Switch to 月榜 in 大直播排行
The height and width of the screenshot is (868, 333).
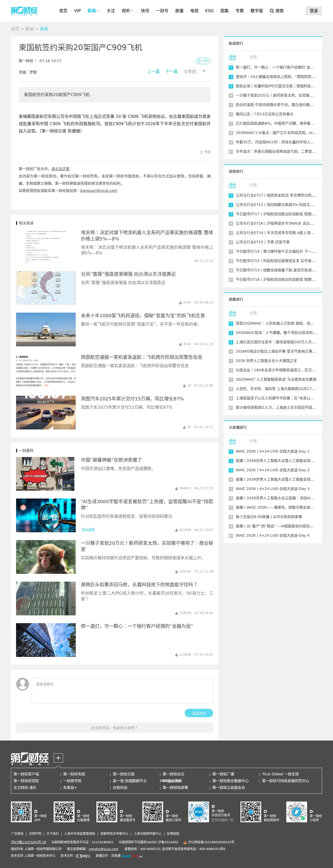coord(253,441)
